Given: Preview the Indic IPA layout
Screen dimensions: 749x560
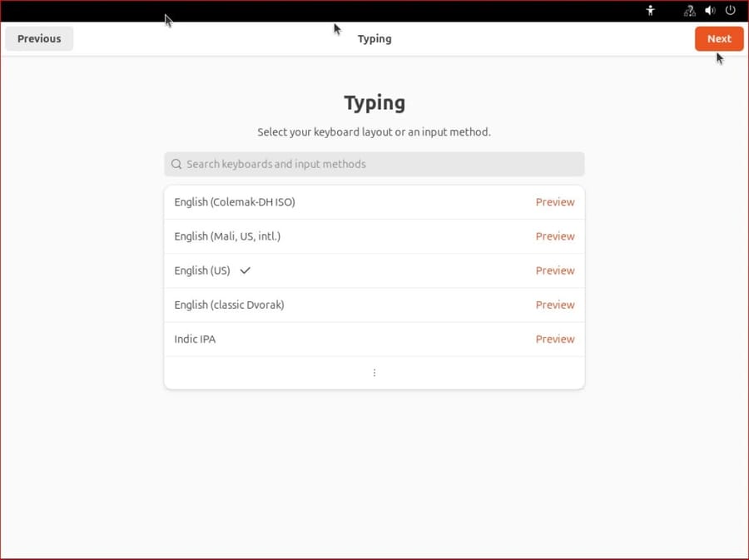Looking at the screenshot, I should [554, 339].
